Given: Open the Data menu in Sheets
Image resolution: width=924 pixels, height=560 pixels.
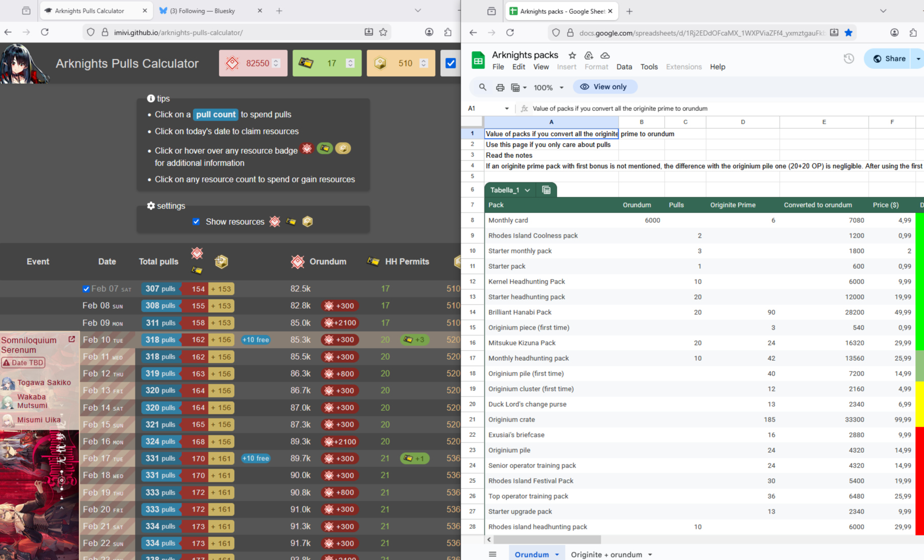Looking at the screenshot, I should pyautogui.click(x=624, y=67).
